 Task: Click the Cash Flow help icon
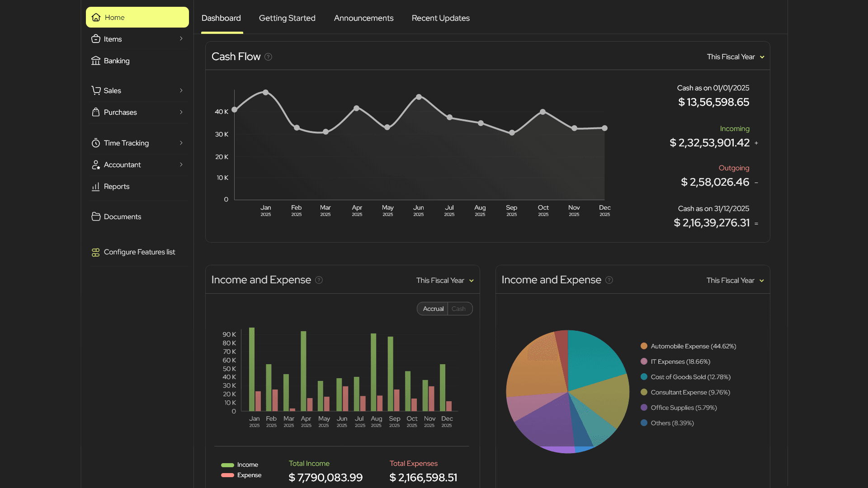[268, 56]
